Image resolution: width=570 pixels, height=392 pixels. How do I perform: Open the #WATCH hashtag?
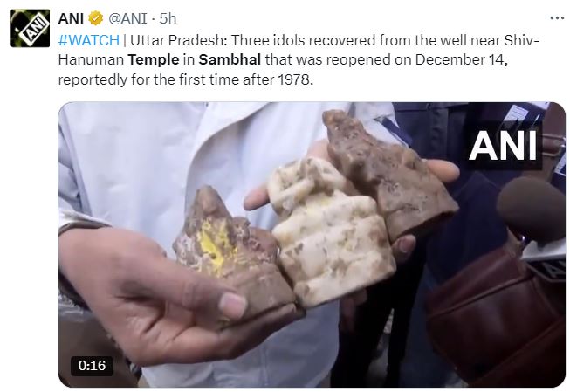pyautogui.click(x=89, y=40)
